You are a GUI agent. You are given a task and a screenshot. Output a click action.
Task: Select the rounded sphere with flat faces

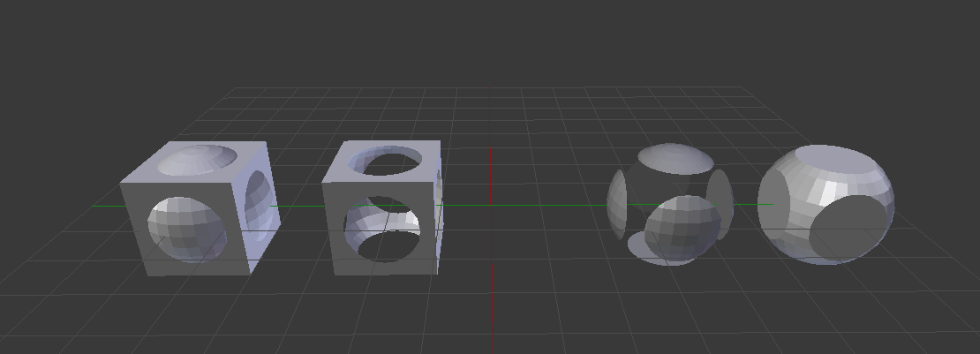click(x=826, y=205)
